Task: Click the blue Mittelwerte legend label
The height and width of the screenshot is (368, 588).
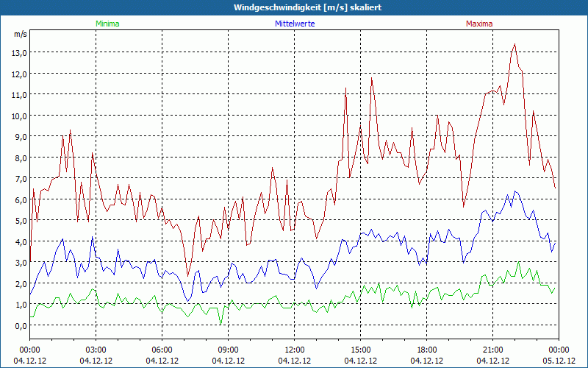Action: (x=295, y=24)
